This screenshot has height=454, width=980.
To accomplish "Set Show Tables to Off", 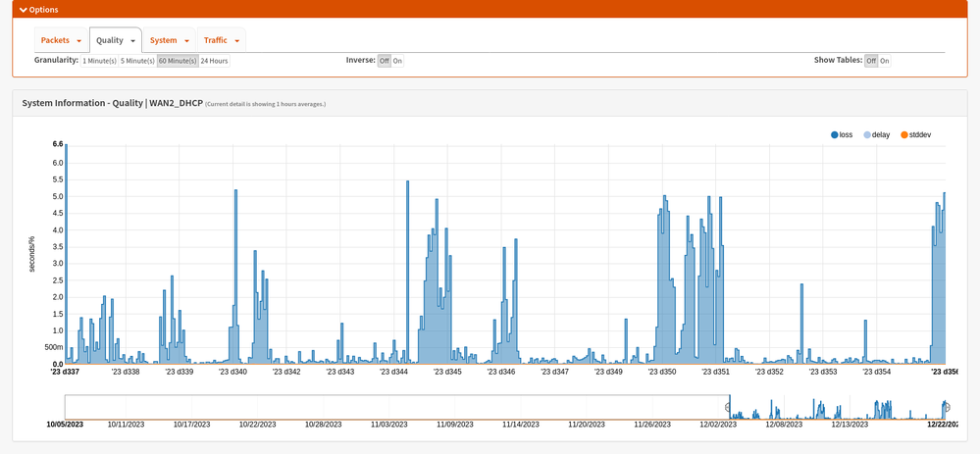I will [x=870, y=61].
